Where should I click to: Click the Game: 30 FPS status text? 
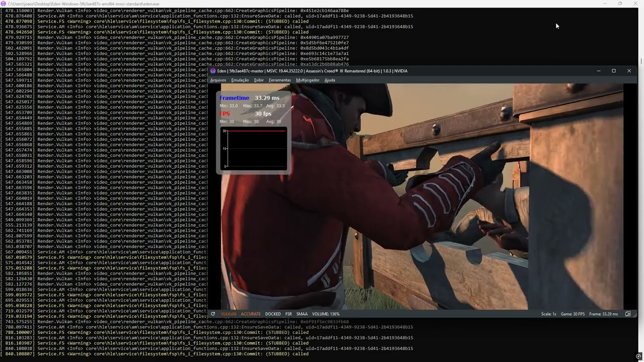point(573,314)
